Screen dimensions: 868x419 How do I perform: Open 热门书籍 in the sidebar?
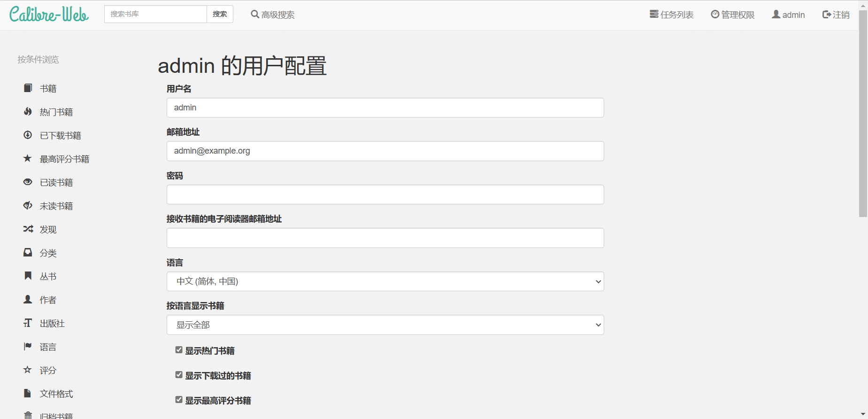click(x=56, y=112)
